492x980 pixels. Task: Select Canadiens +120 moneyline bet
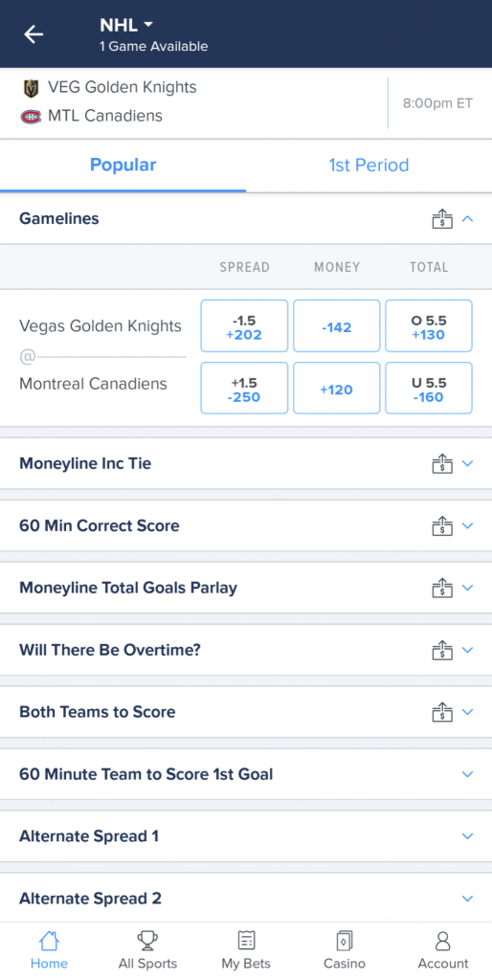(x=336, y=389)
